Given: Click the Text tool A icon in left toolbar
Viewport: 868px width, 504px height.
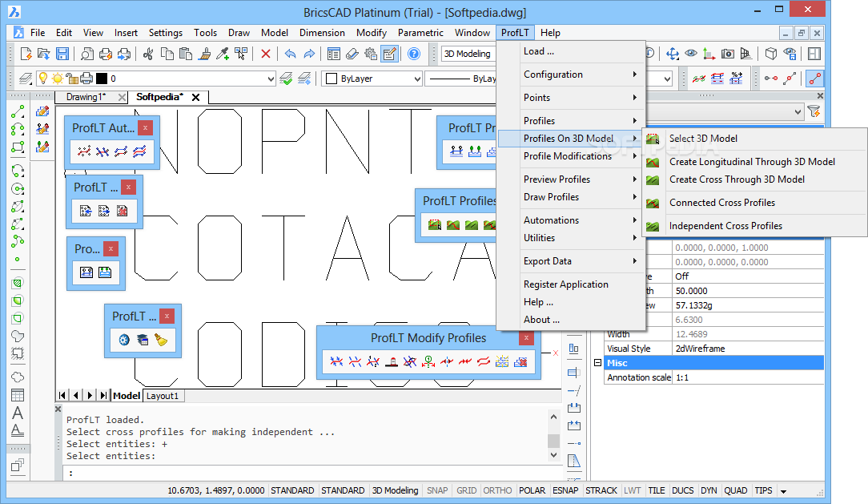Looking at the screenshot, I should (x=18, y=413).
